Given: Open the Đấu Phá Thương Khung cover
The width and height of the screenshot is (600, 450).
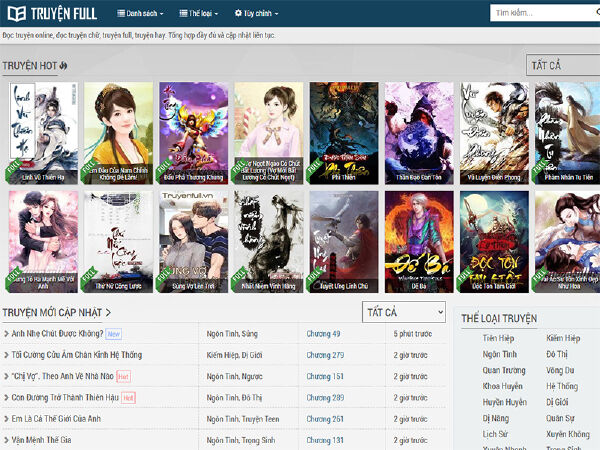Looking at the screenshot, I should pos(194,133).
